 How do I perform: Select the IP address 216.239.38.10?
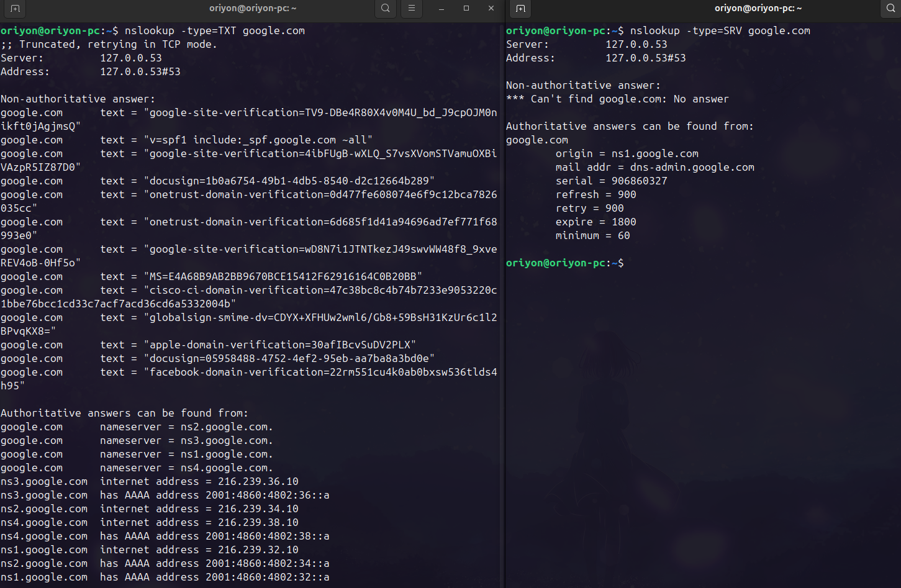tap(258, 522)
